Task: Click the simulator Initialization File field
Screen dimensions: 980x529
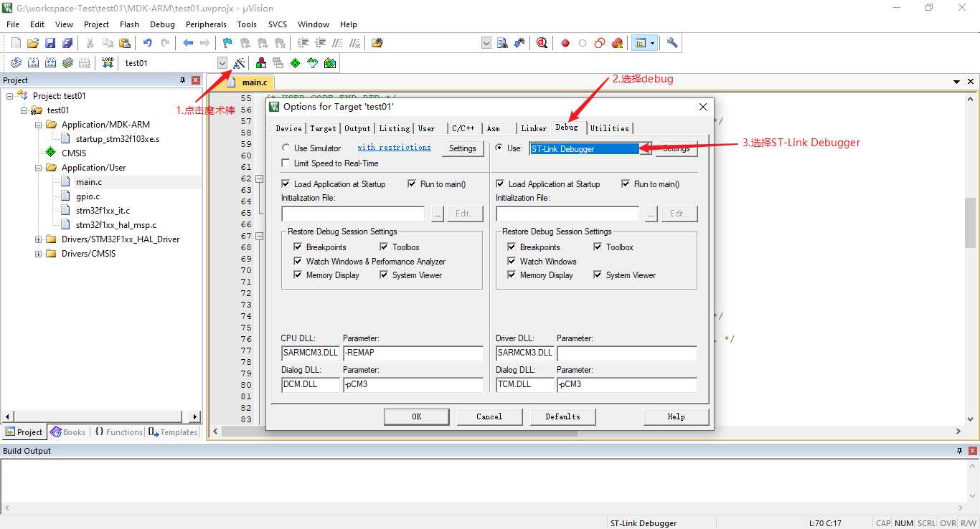Action: (x=353, y=214)
